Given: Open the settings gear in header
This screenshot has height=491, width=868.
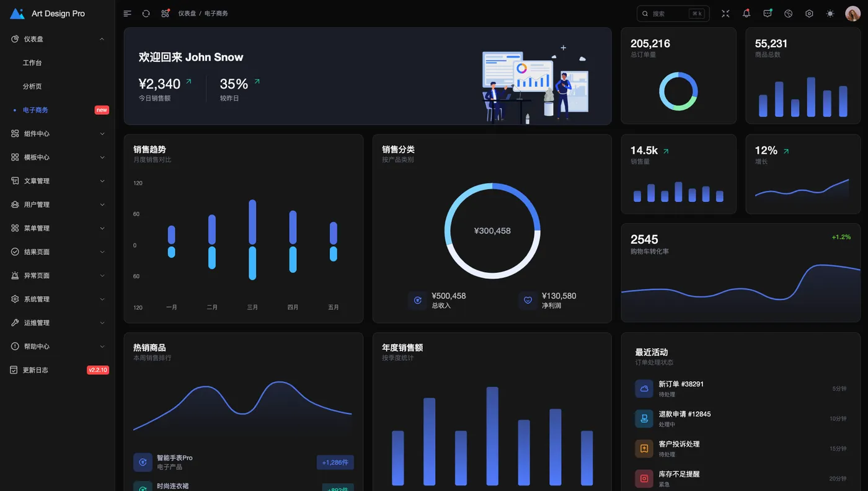Looking at the screenshot, I should tap(809, 14).
